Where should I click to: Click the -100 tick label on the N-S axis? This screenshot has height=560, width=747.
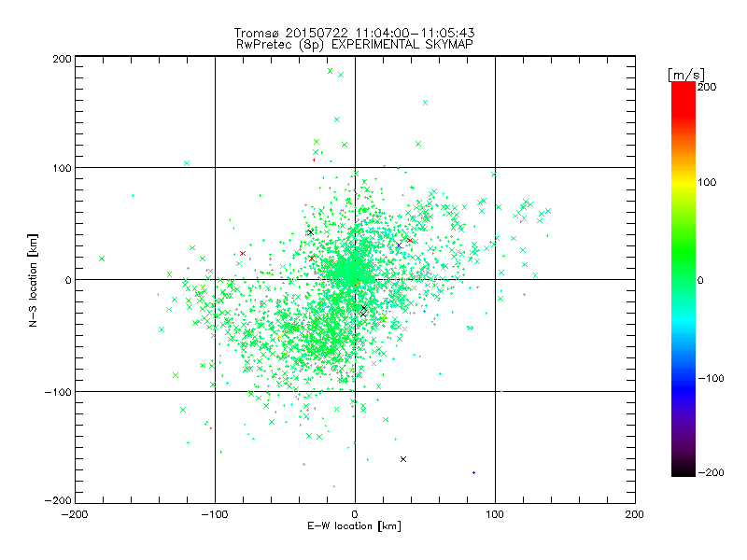click(58, 392)
